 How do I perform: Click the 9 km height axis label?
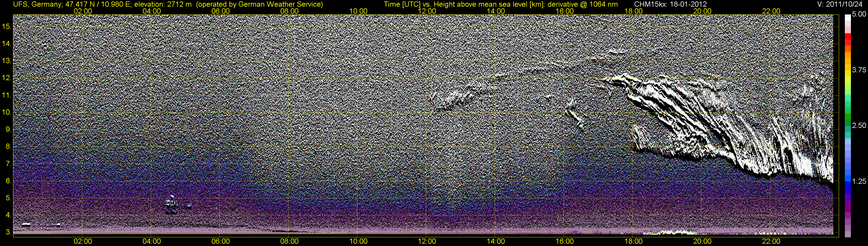click(x=8, y=129)
